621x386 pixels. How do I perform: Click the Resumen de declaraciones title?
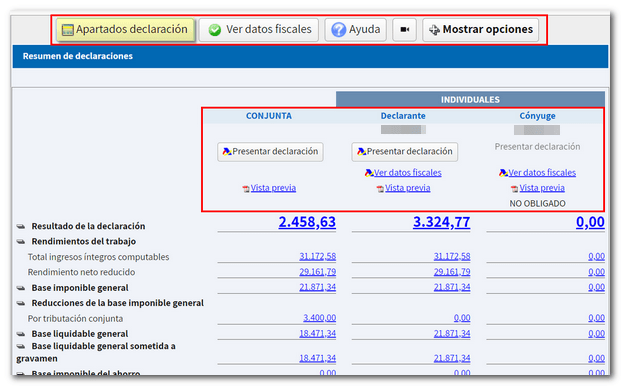78,56
